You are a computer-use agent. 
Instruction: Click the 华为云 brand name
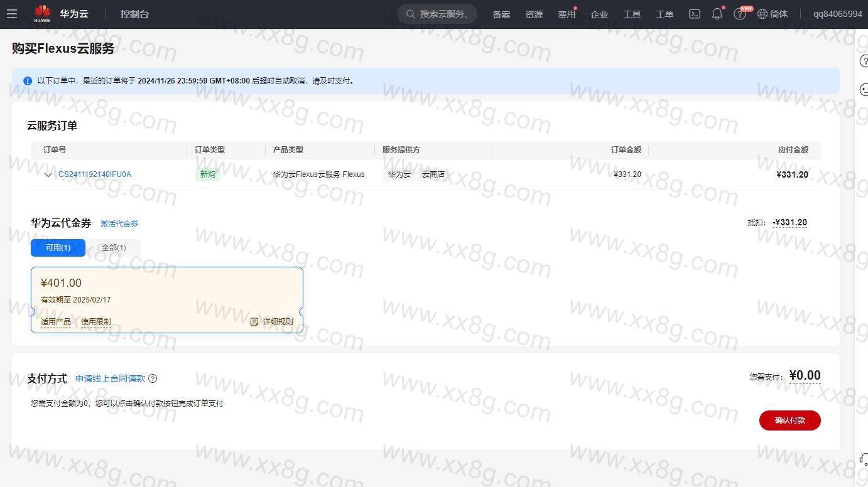coord(74,14)
